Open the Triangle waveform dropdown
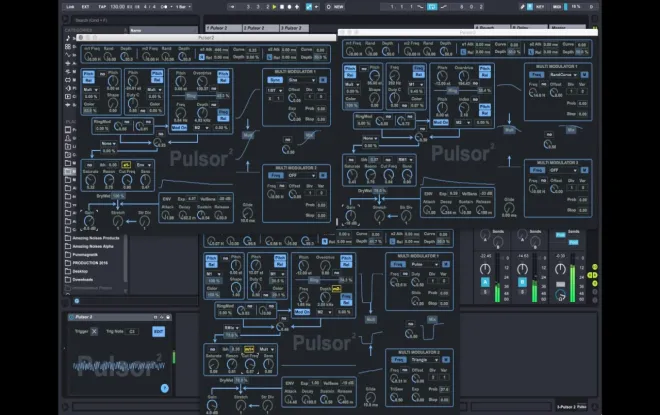Screen dimensions: 660x415 (424, 360)
